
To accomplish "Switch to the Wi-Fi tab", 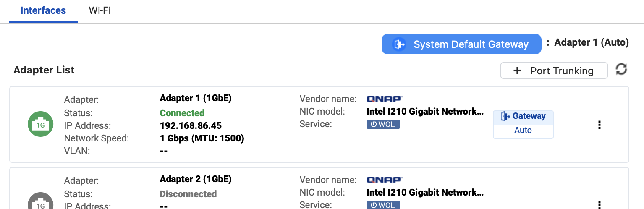I will point(100,10).
